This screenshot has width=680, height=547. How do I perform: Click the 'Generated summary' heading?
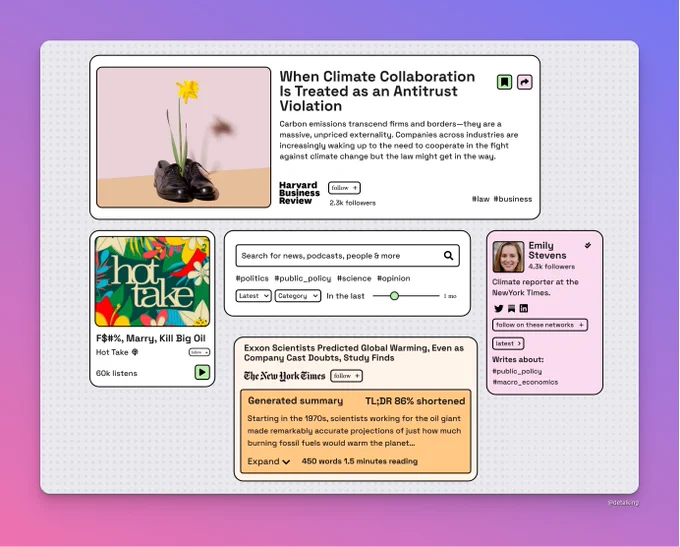click(x=295, y=401)
